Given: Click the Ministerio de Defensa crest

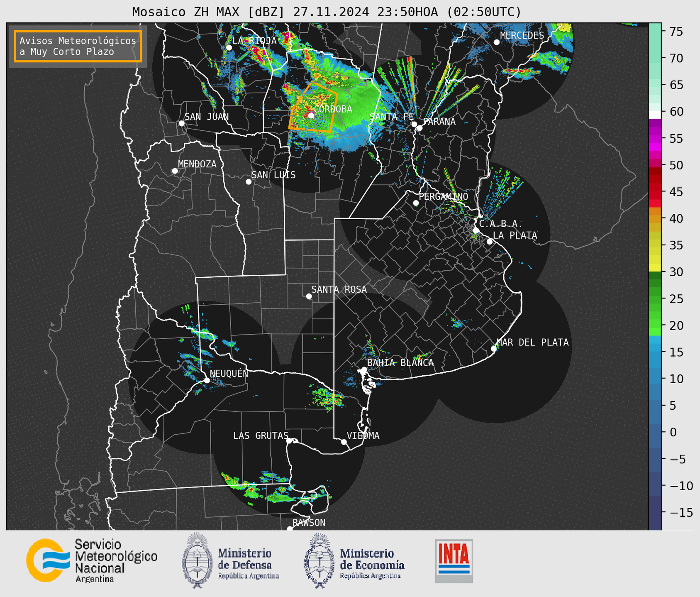Looking at the screenshot, I should coord(197,560).
